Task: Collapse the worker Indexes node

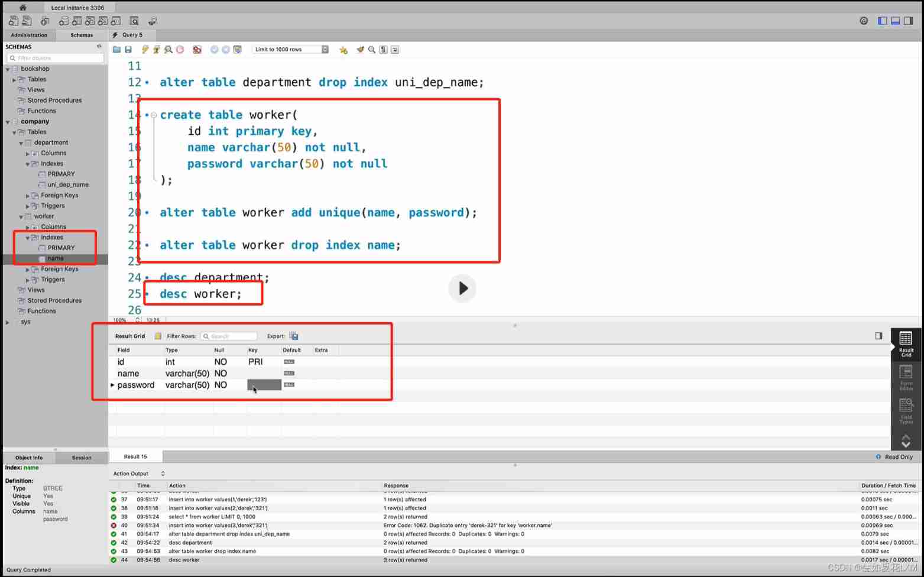Action: (x=28, y=238)
